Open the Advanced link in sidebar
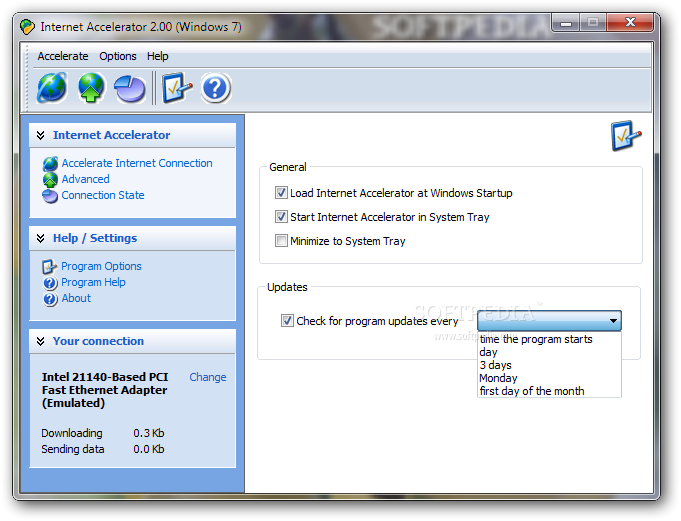681x521 pixels. [86, 179]
